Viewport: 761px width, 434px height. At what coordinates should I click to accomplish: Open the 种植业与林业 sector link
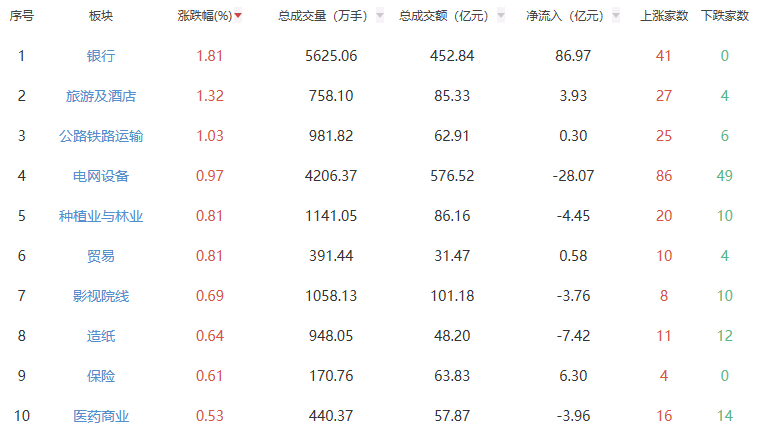[101, 216]
